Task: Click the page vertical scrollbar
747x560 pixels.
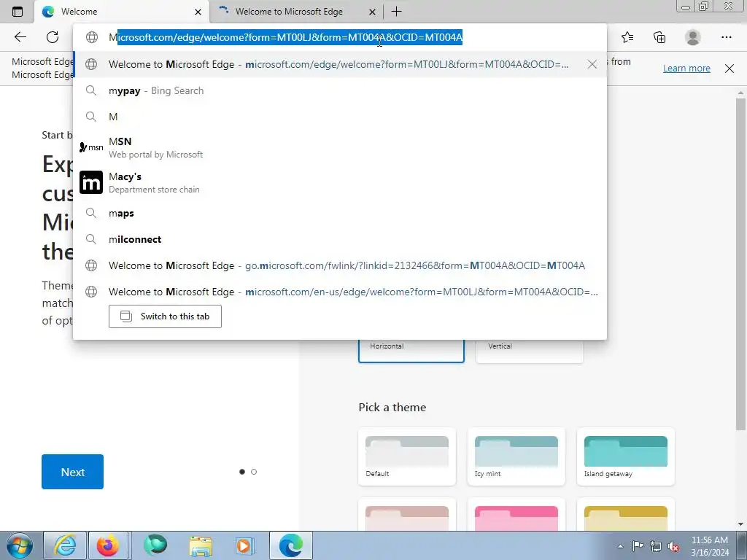Action: (740, 264)
